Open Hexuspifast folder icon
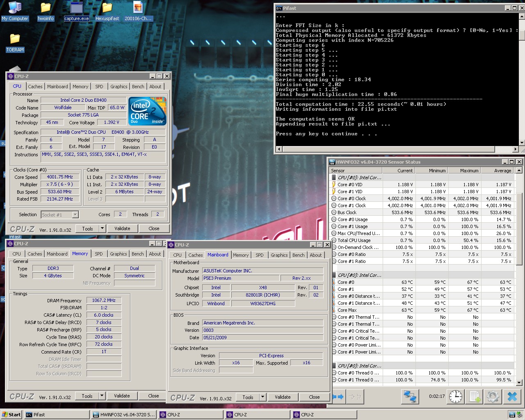The width and height of the screenshot is (525, 420). pyautogui.click(x=107, y=11)
